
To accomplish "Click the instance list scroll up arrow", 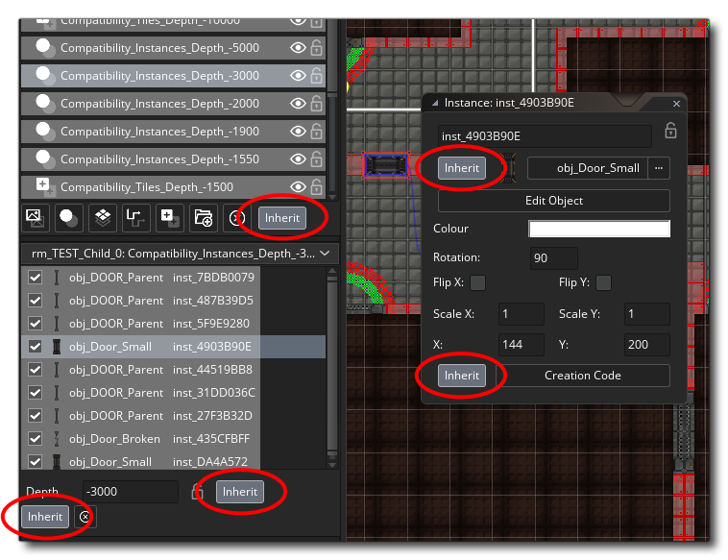I will 332,271.
